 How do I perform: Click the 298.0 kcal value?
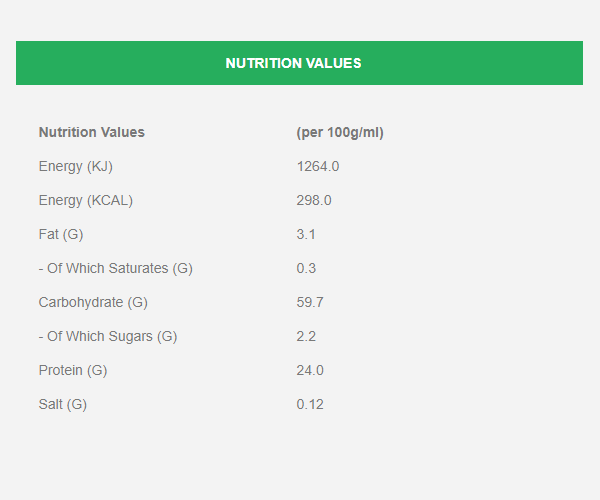click(x=314, y=200)
